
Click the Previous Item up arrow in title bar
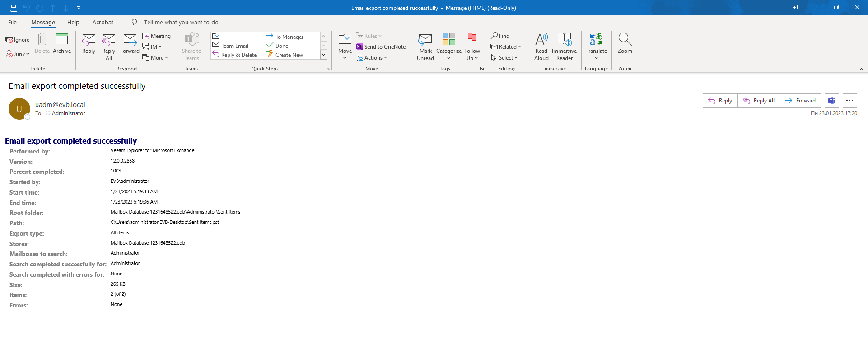coord(53,8)
